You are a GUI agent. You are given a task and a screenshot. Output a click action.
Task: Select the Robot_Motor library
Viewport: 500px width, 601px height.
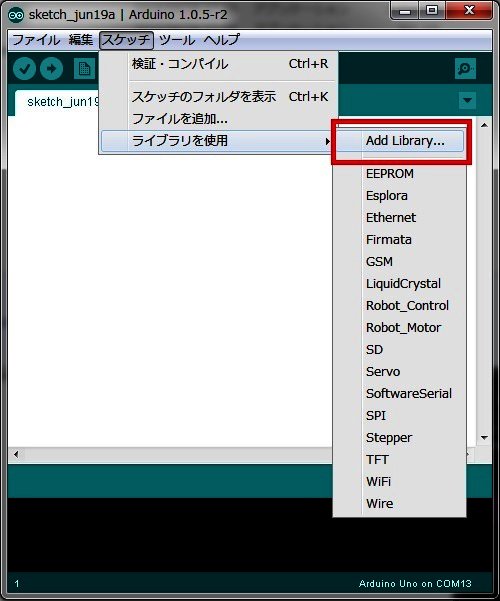(400, 328)
